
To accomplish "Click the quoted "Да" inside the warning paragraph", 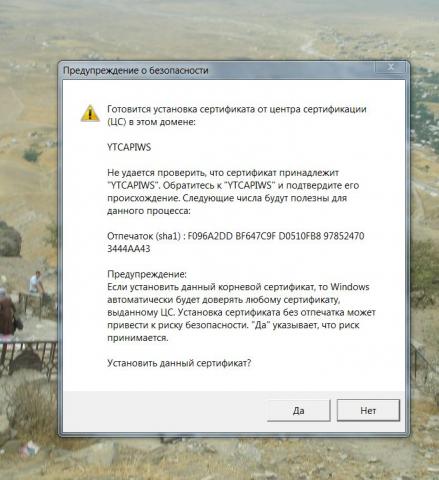I will [261, 325].
